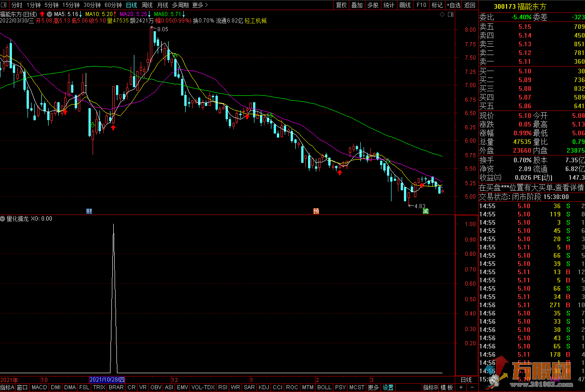Switch indicator to FSL
The height and width of the screenshot is (392, 585).
(84, 387)
